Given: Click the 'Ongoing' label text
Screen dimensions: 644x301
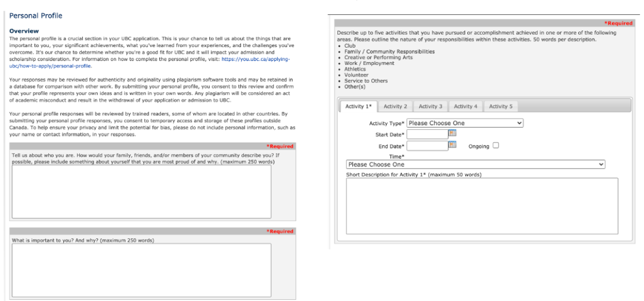Looking at the screenshot, I should (479, 147).
